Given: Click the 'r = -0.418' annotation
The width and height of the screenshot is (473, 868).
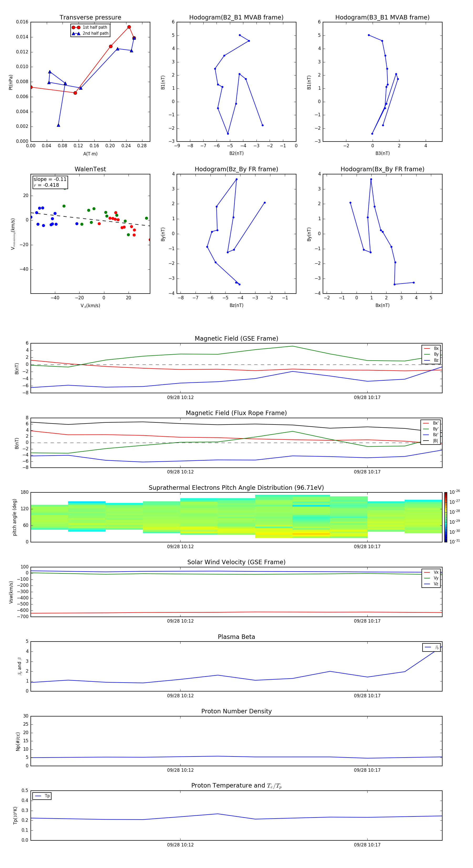Looking at the screenshot, I should pyautogui.click(x=47, y=185).
